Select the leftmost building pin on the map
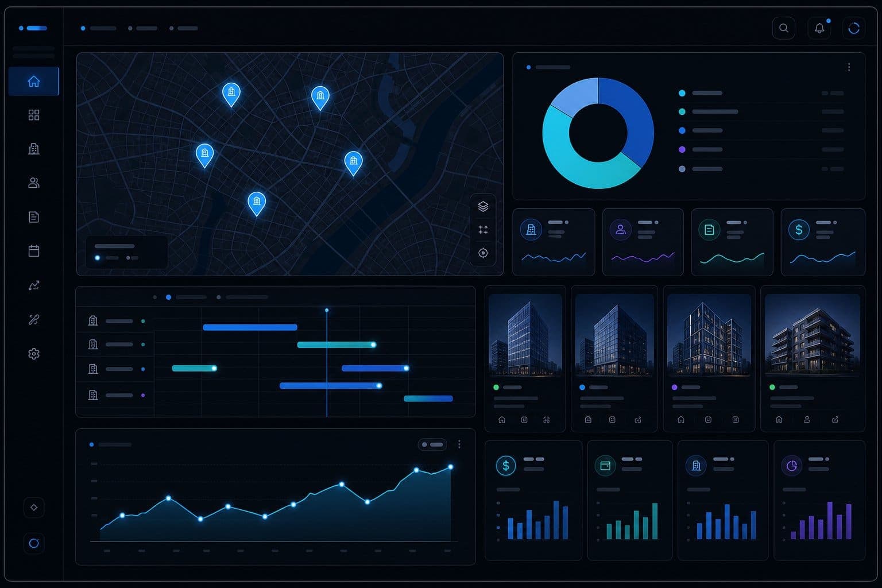Screen dimensions: 882x588 pos(204,155)
